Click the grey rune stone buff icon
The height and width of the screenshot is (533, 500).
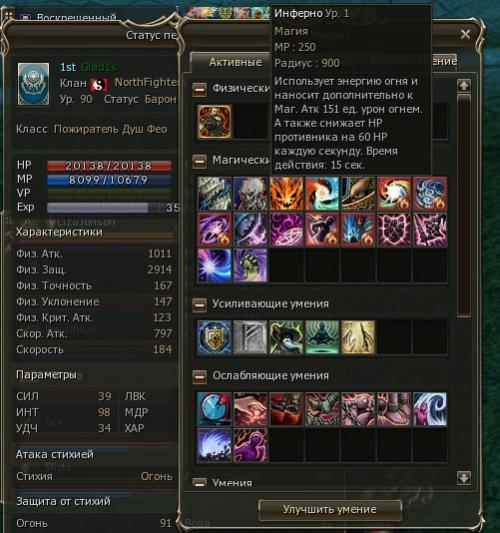pos(251,337)
